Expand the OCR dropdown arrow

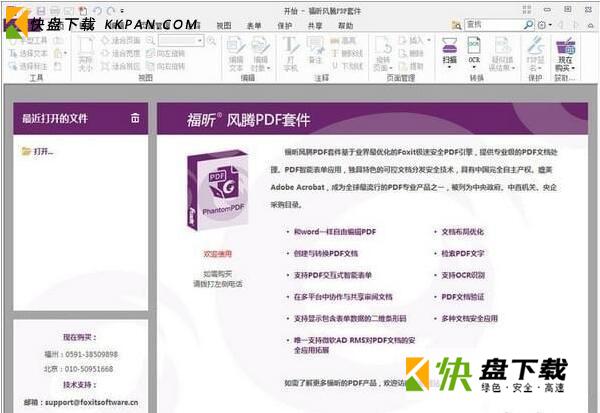click(474, 67)
